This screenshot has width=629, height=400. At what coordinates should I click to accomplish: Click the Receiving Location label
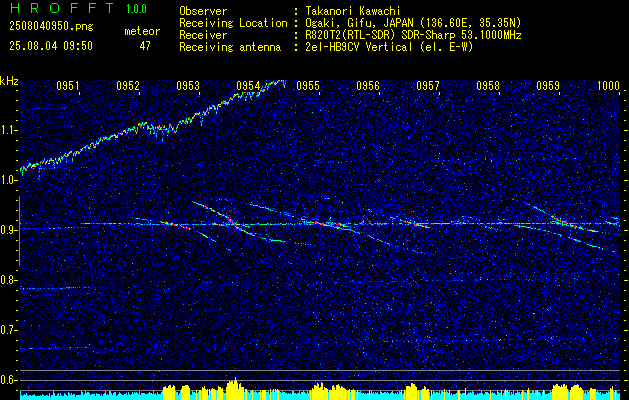point(233,23)
